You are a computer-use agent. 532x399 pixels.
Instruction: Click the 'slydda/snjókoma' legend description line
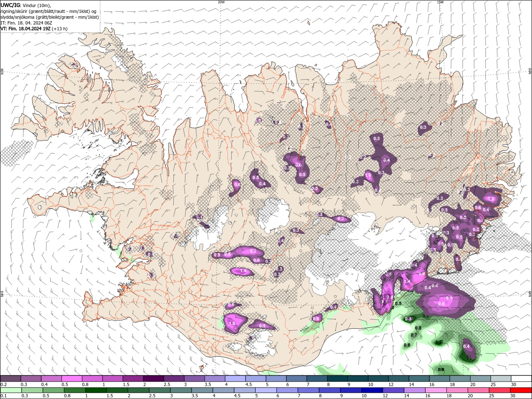(x=50, y=17)
